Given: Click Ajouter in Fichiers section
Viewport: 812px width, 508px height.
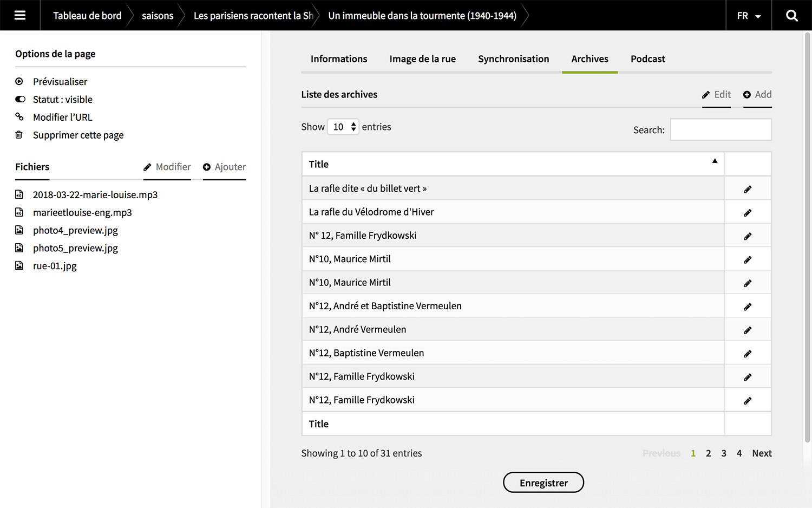Looking at the screenshot, I should (225, 167).
